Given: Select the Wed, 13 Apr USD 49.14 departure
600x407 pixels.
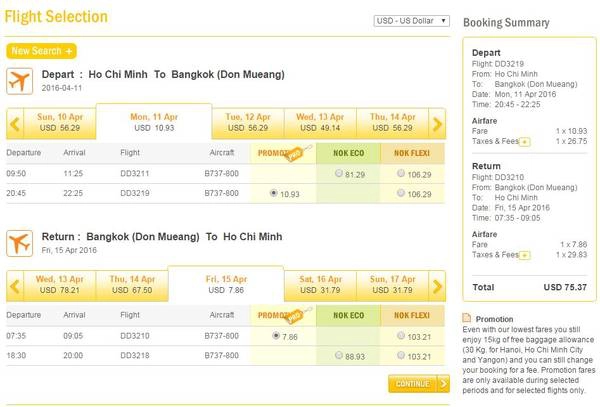Looking at the screenshot, I should point(320,122).
